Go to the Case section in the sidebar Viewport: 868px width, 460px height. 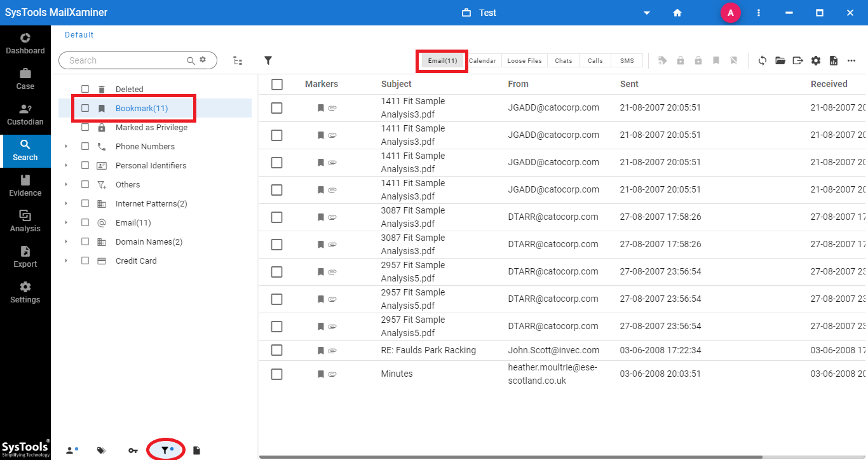(25, 79)
